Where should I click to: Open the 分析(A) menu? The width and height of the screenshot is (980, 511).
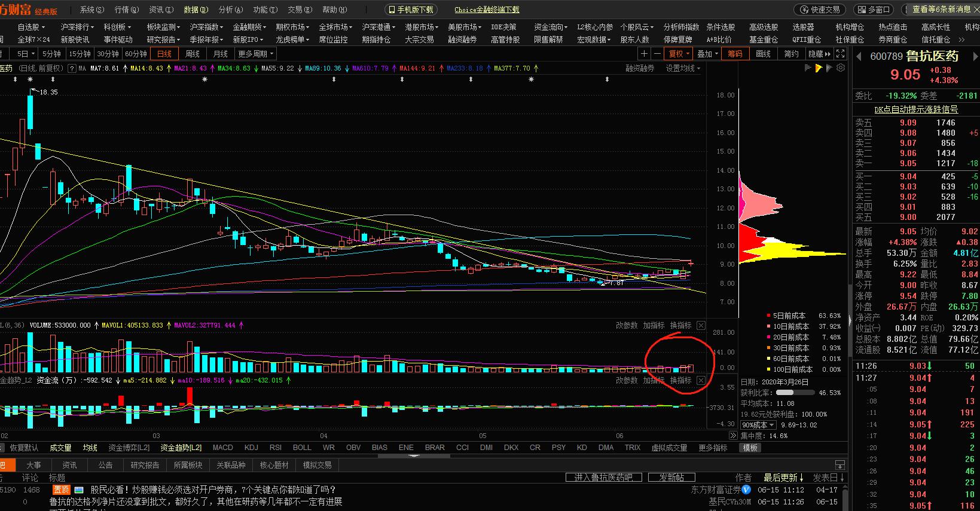231,10
